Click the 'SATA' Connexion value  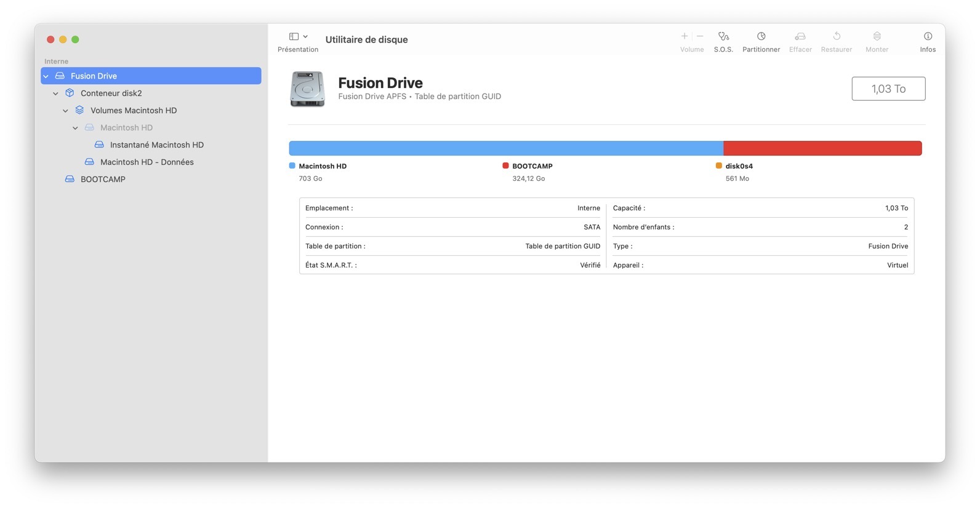(592, 227)
